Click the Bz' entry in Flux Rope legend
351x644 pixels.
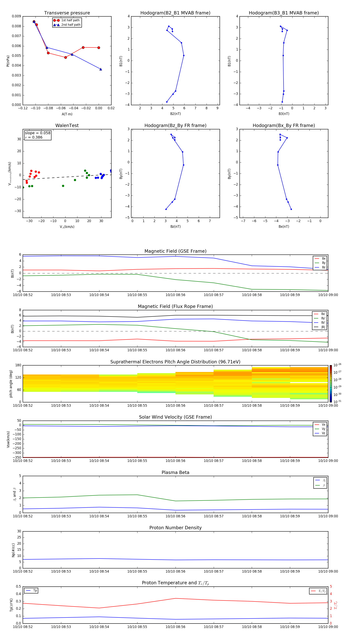[x=320, y=323]
